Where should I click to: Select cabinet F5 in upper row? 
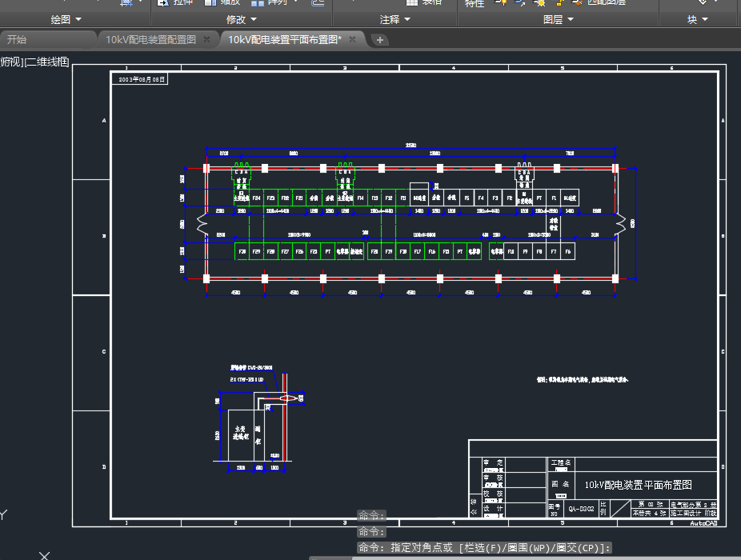pyautogui.click(x=467, y=198)
